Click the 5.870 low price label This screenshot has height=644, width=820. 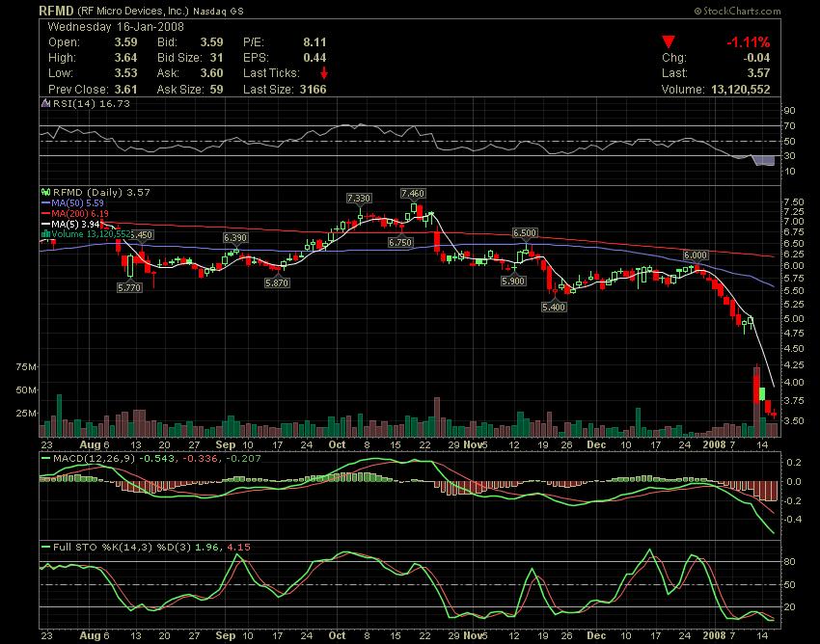tap(277, 282)
